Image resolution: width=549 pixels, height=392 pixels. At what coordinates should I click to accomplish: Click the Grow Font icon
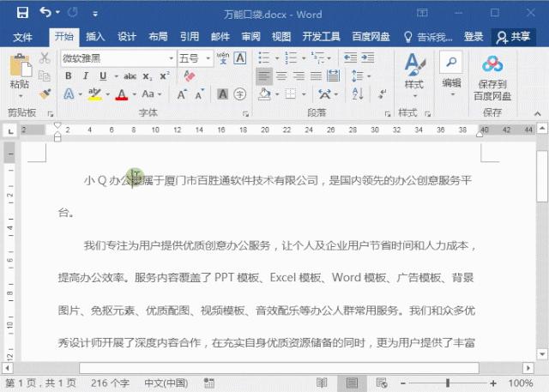182,94
